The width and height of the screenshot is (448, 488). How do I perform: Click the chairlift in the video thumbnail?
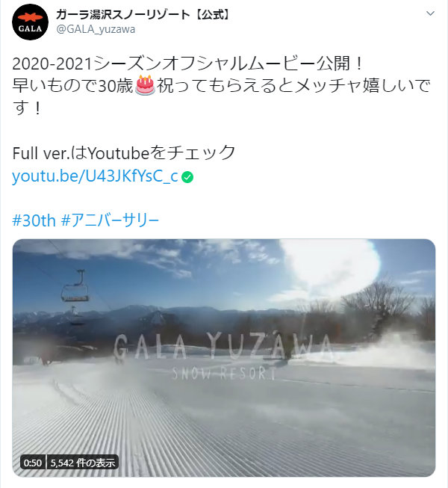coord(75,286)
